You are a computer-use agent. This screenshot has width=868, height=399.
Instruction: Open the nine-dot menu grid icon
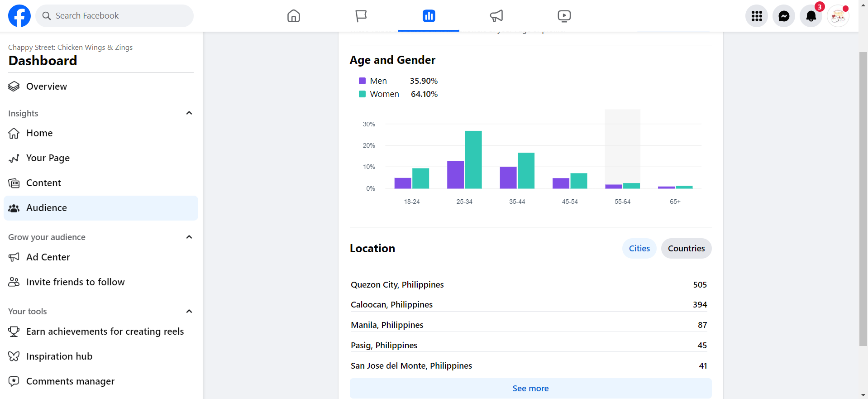[x=757, y=16]
